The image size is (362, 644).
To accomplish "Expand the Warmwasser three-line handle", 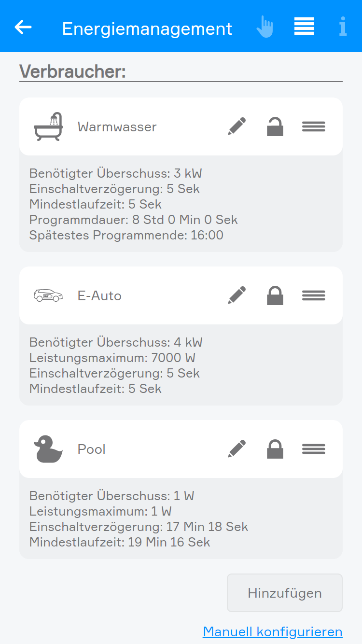I will 314,126.
